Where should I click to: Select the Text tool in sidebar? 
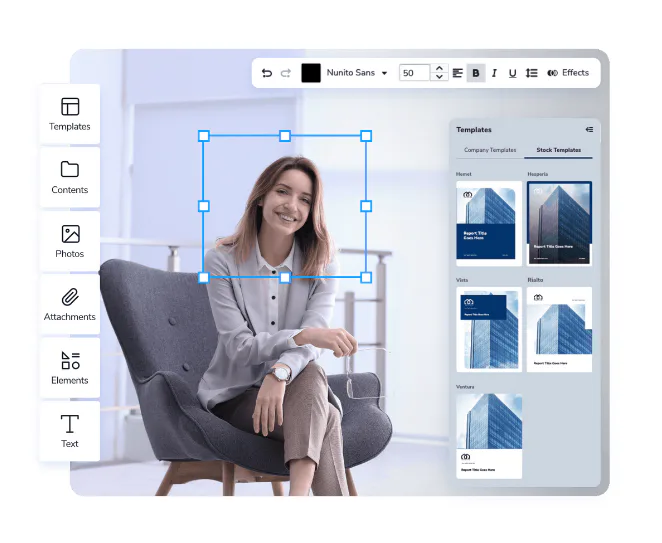(70, 431)
